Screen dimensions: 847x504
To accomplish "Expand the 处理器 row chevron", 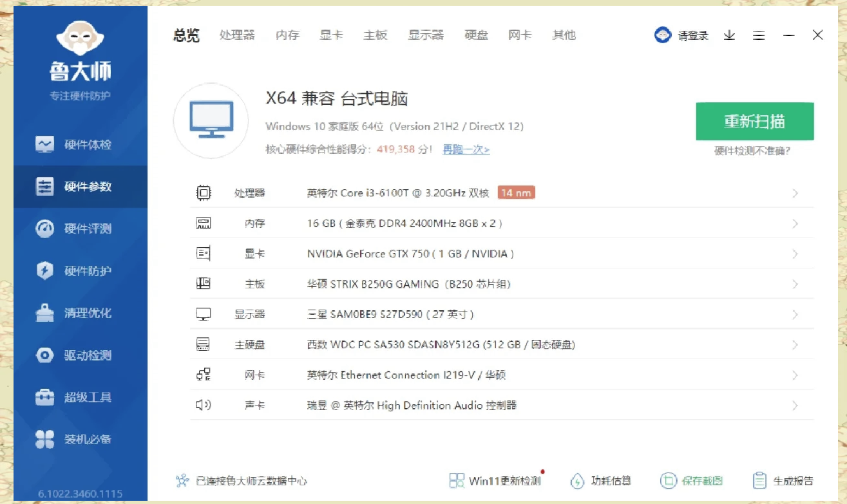I will point(795,193).
